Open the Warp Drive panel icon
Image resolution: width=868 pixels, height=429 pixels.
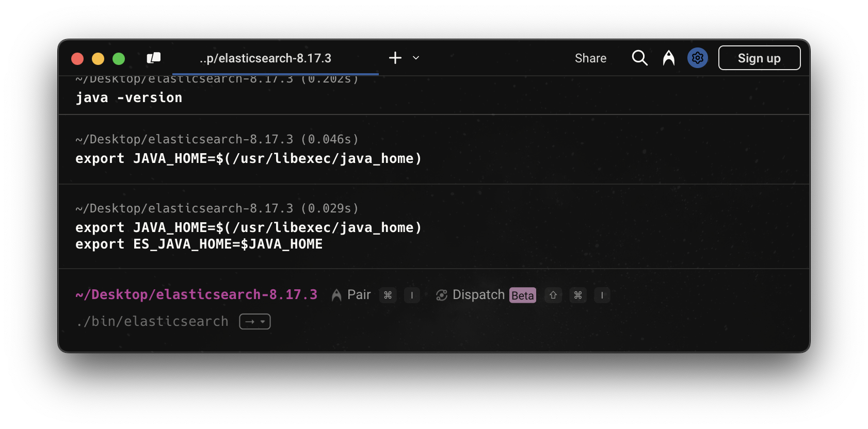154,58
